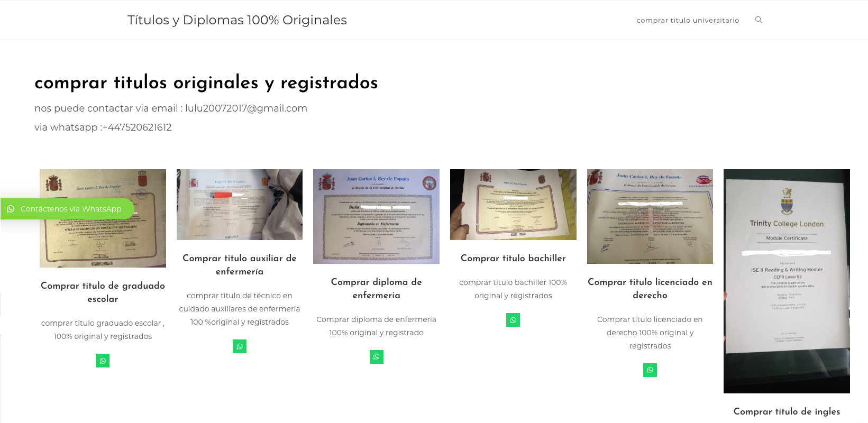View the Trinity College London certificate image

coord(787,281)
